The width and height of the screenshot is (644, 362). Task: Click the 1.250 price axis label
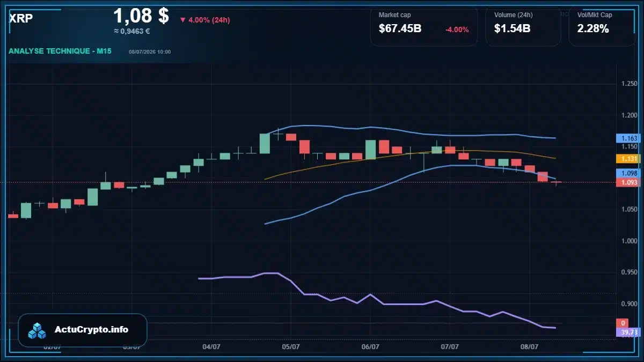[628, 84]
